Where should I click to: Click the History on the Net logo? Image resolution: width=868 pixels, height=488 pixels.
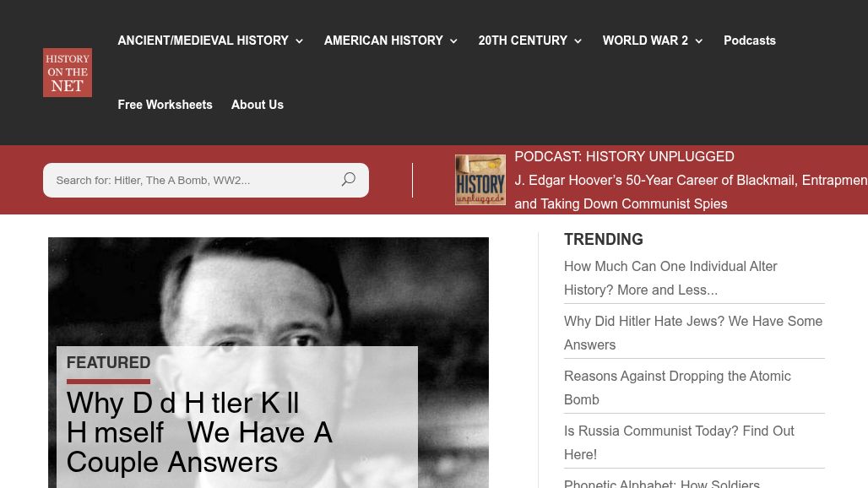click(x=67, y=73)
